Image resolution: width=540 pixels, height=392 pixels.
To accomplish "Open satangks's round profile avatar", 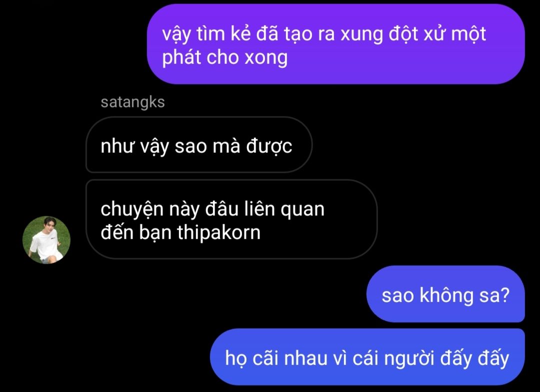I will point(46,240).
